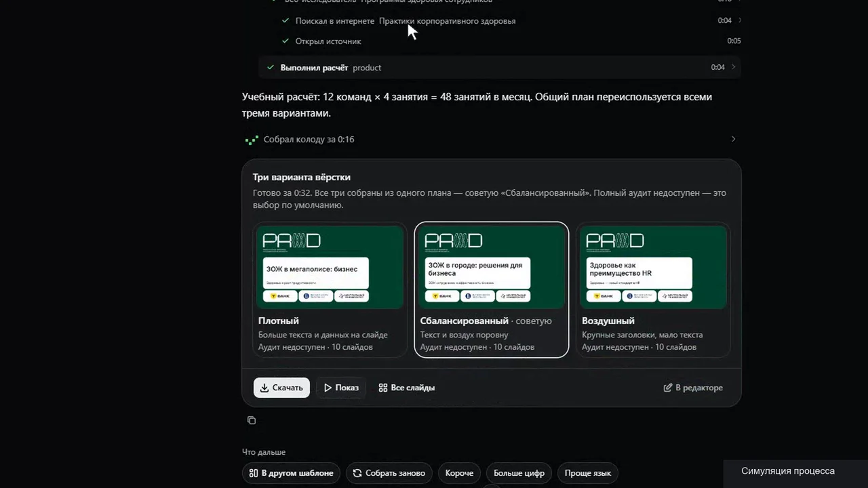Expand the 'Выполнил расчёт product' step chevron
This screenshot has height=488, width=868.
click(734, 67)
